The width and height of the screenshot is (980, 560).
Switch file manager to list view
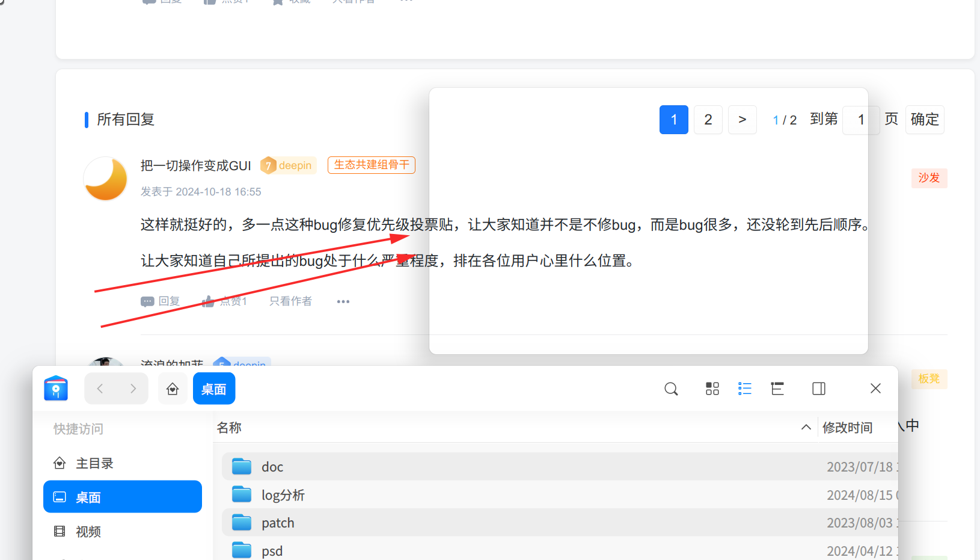[745, 389]
